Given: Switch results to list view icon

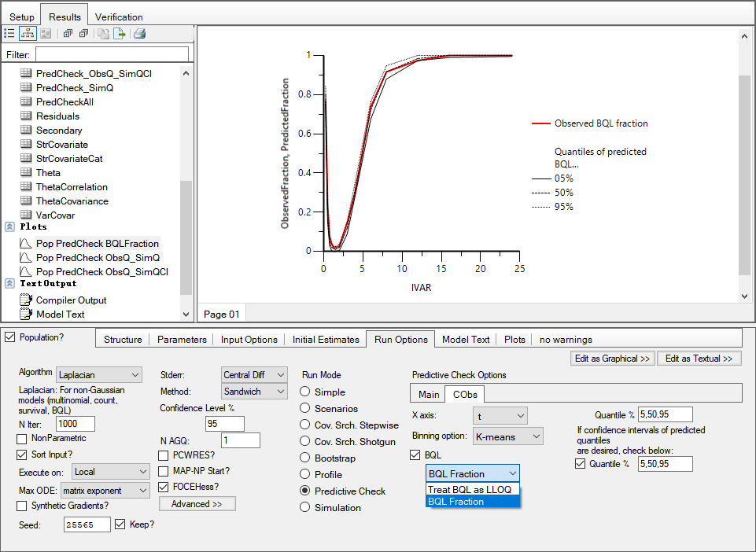Looking at the screenshot, I should pyautogui.click(x=9, y=33).
